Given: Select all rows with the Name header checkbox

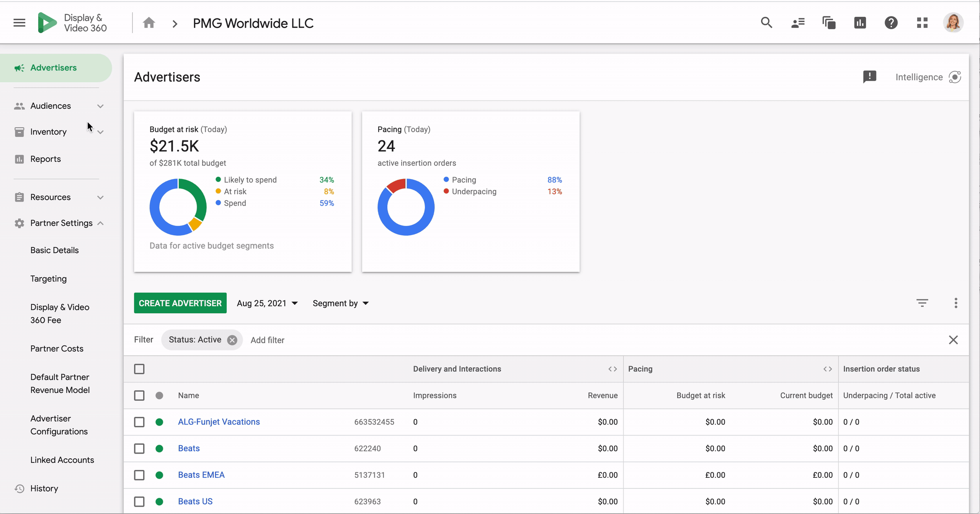Looking at the screenshot, I should (139, 395).
